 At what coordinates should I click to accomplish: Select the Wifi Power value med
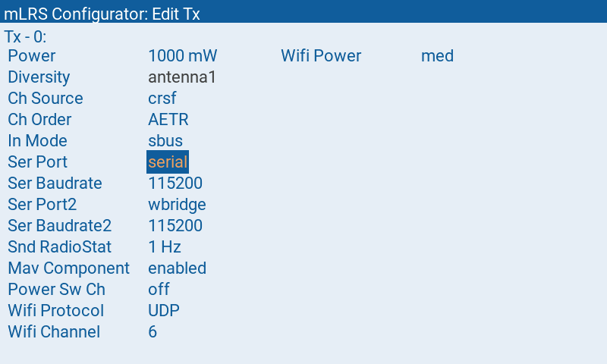tap(437, 55)
